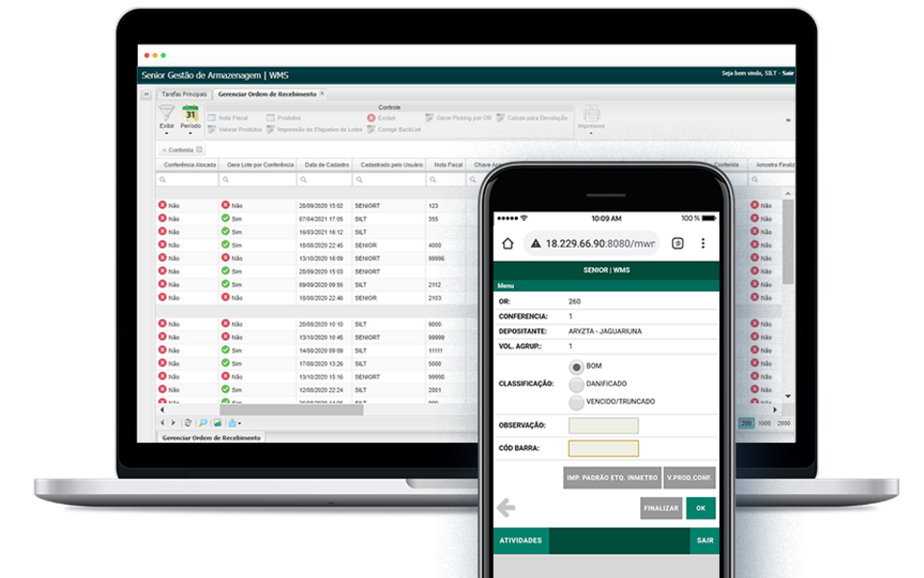Tap the phone browser home icon
The image size is (924, 578).
click(507, 243)
